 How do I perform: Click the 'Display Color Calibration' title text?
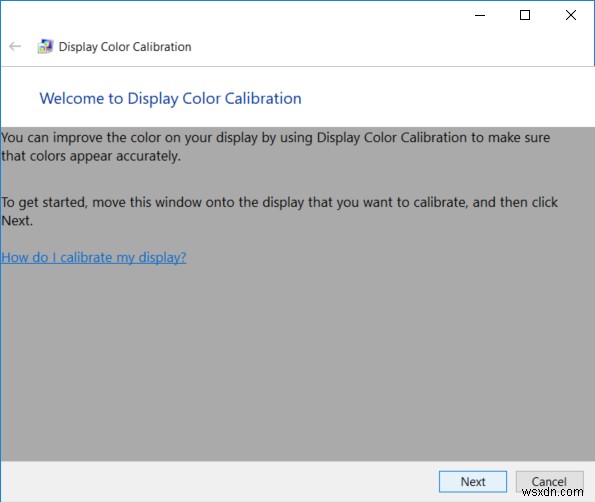125,47
